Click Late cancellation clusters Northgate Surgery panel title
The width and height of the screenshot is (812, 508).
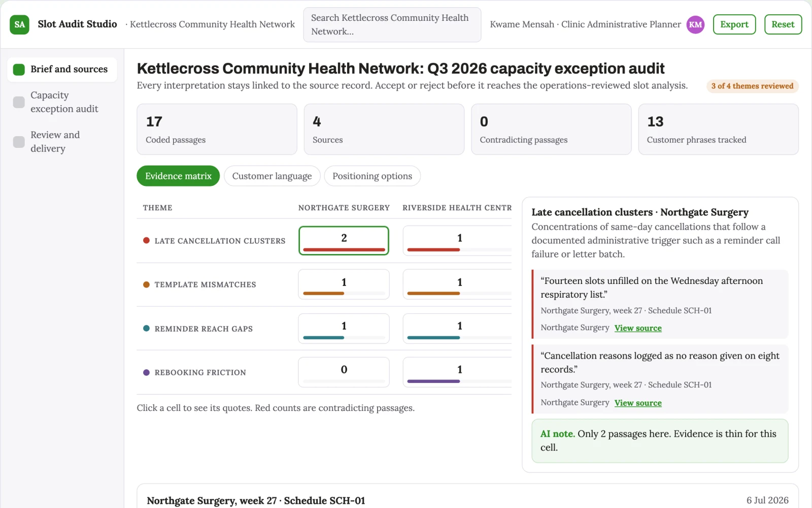click(640, 212)
